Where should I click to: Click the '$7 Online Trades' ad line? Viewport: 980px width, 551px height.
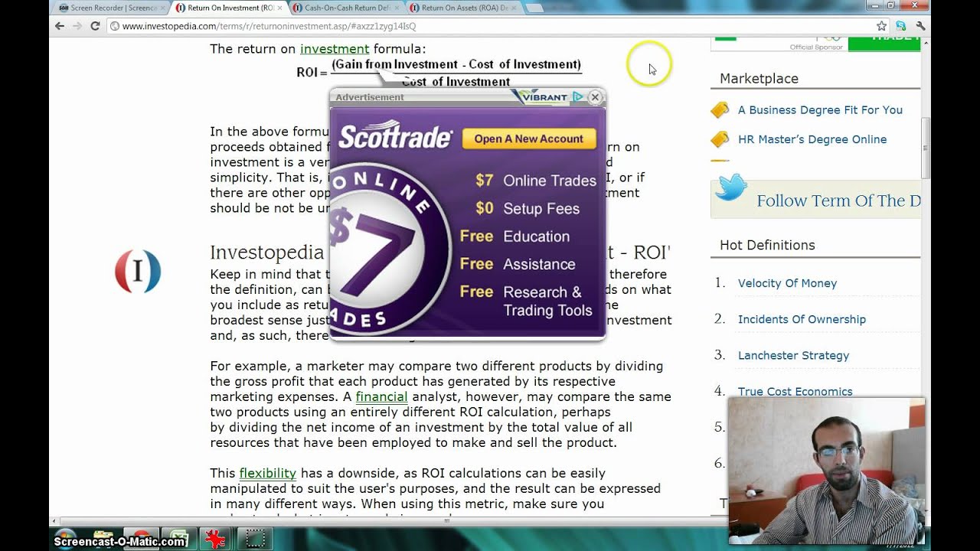[x=535, y=181]
